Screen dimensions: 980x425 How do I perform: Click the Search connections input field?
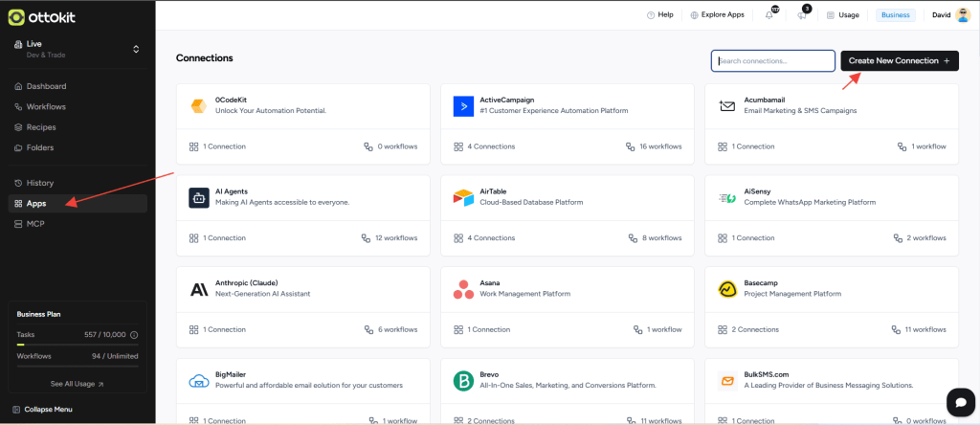772,61
